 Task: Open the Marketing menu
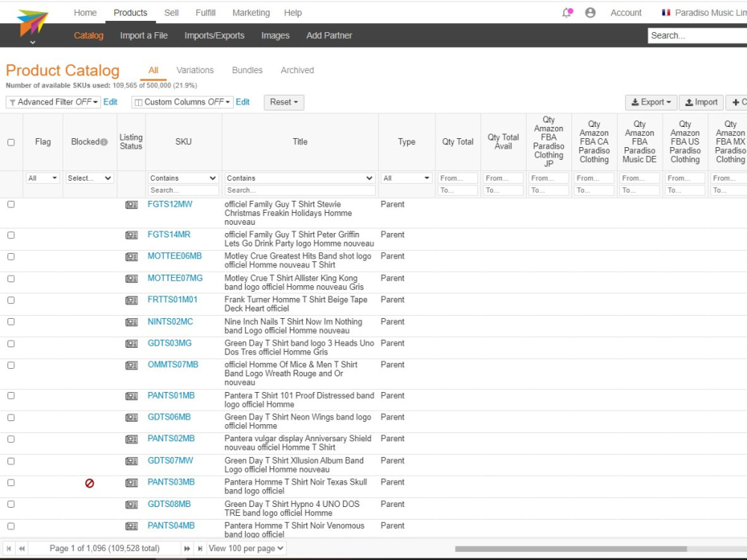coord(251,13)
